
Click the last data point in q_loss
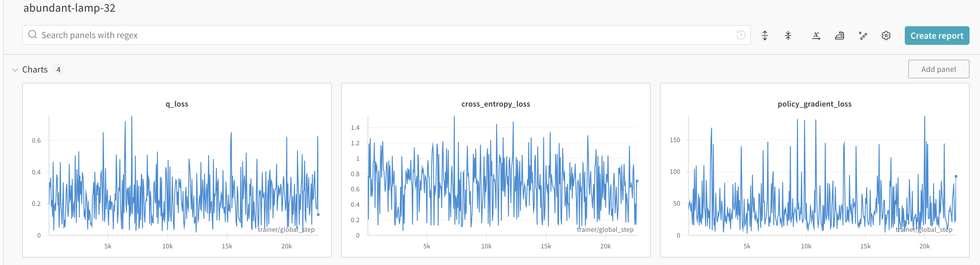318,215
